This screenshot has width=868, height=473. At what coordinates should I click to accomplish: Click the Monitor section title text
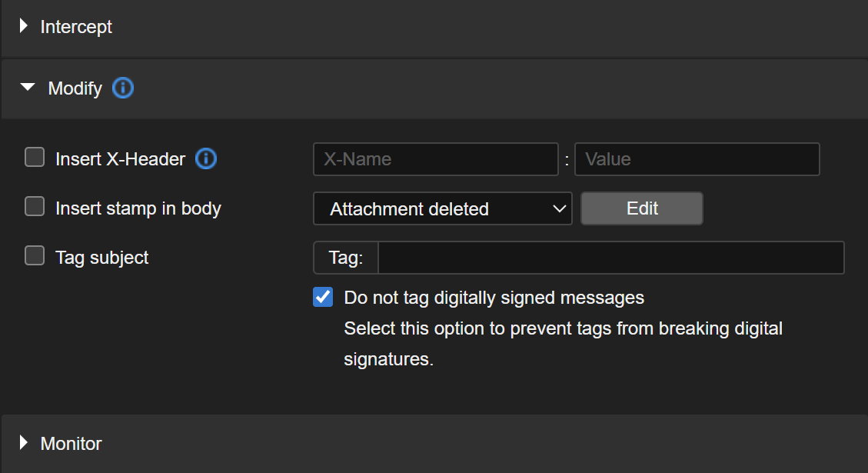(71, 444)
